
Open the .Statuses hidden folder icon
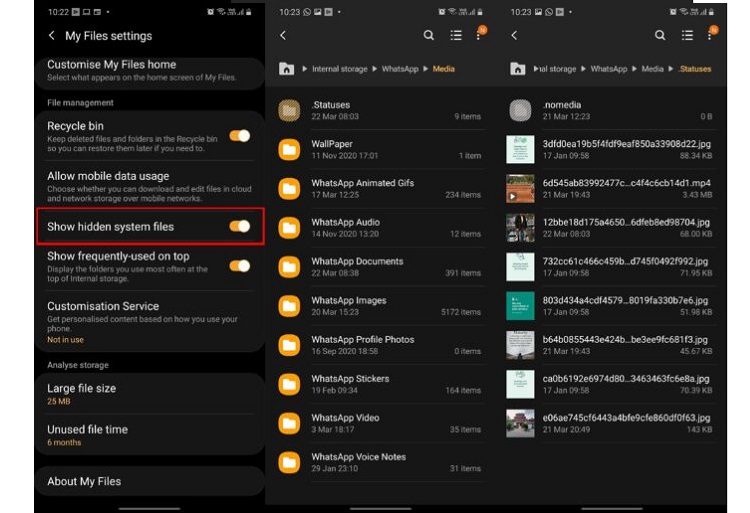[x=289, y=110]
